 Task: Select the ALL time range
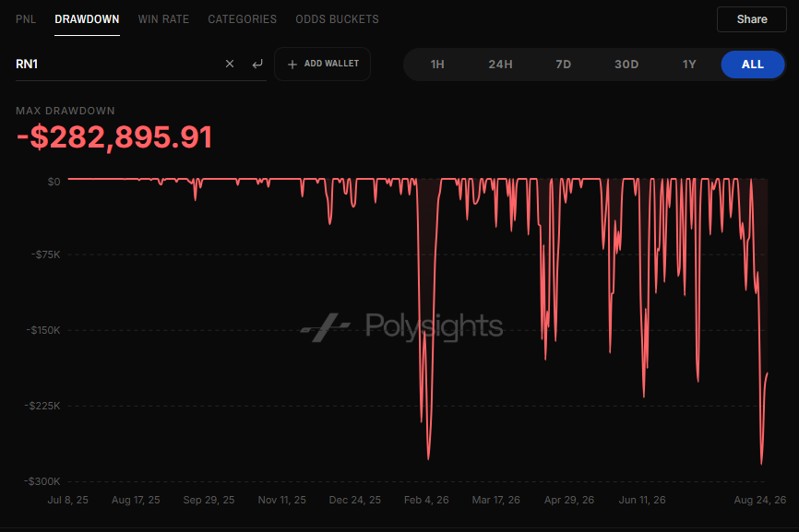click(753, 65)
